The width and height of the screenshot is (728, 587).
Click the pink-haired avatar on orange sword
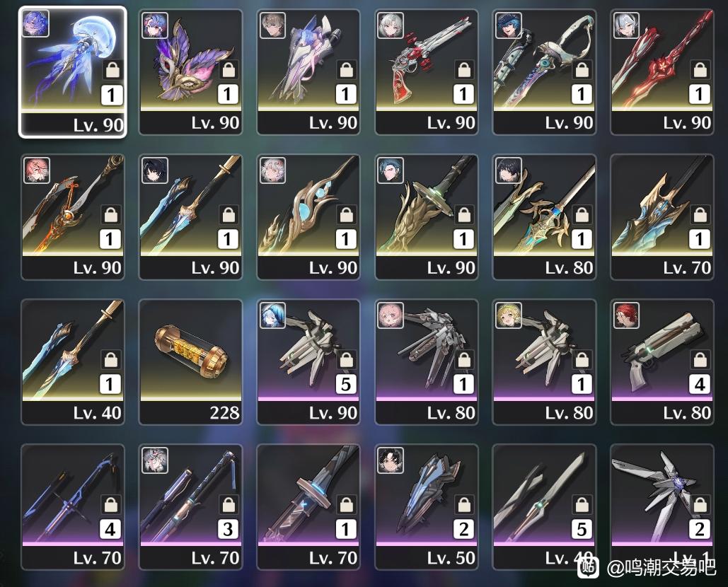(37, 170)
